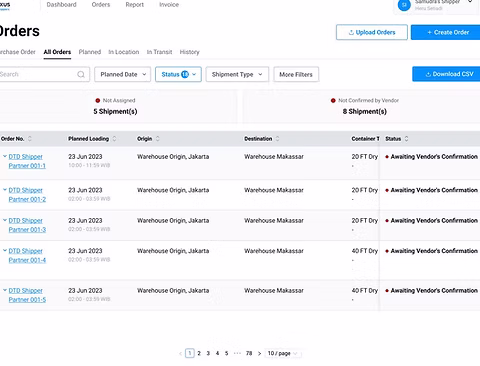The image size is (480, 366).
Task: Open the 10 / page size dropdown
Action: point(283,353)
